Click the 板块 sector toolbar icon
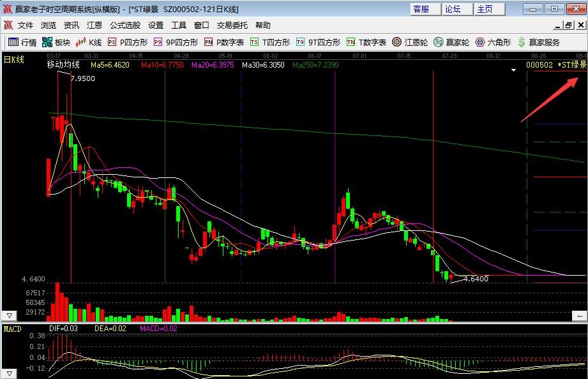Screen dimensions: 588x379 pos(56,43)
